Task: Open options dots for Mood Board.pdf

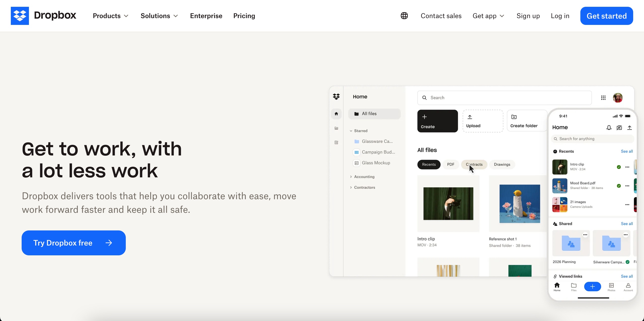Action: click(x=627, y=186)
